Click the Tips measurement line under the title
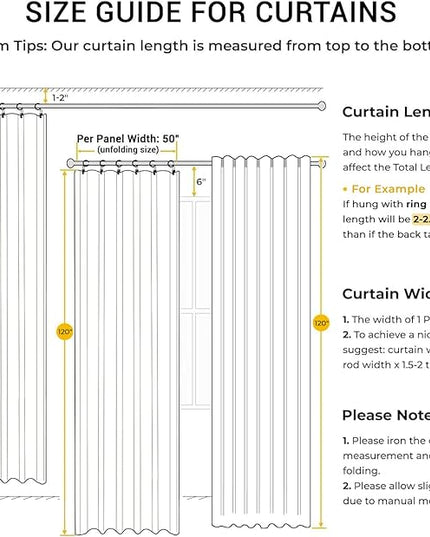 point(215,46)
